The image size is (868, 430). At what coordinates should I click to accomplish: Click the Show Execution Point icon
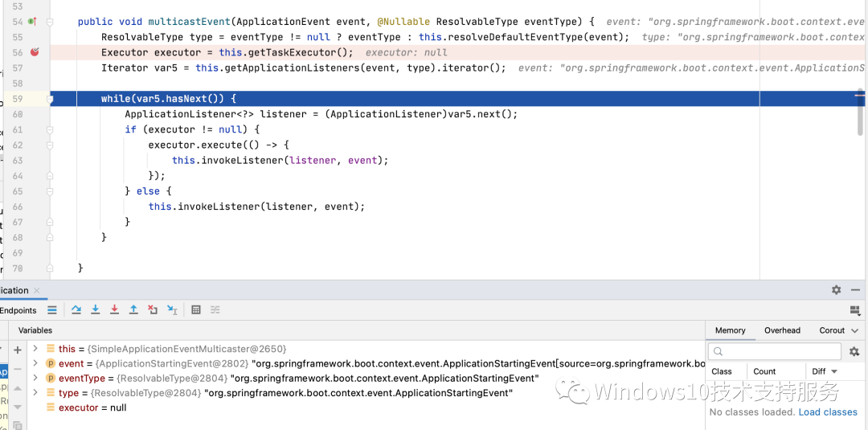coord(52,310)
